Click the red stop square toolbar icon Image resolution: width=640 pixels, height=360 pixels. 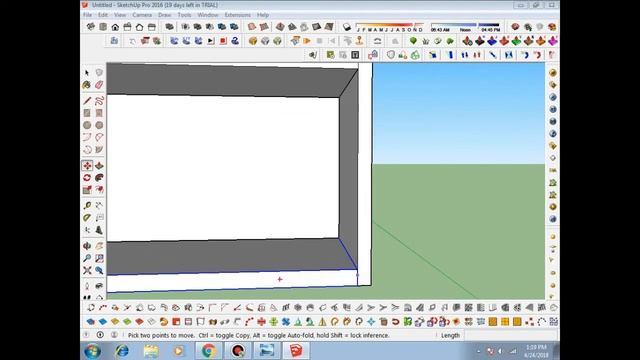223,41
